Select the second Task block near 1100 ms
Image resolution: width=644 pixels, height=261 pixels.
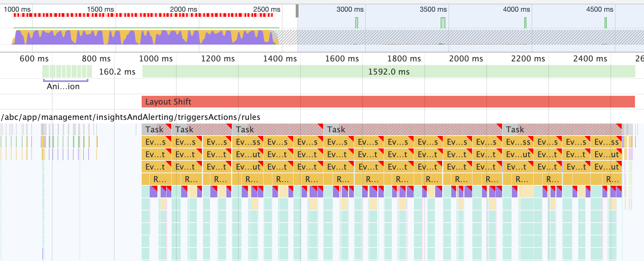[202, 129]
